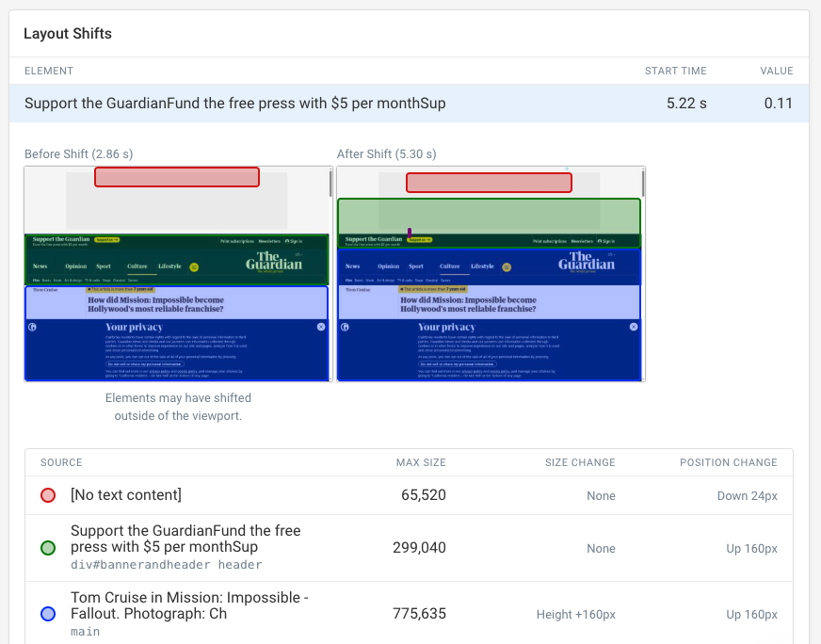Click the SIZE CHANGE column header

pyautogui.click(x=580, y=462)
